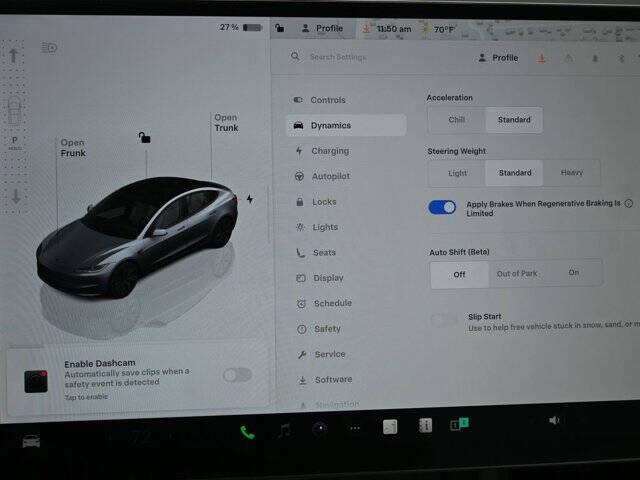The width and height of the screenshot is (640, 480).
Task: Tap the Bluetooth icon in settings header
Action: (x=621, y=59)
